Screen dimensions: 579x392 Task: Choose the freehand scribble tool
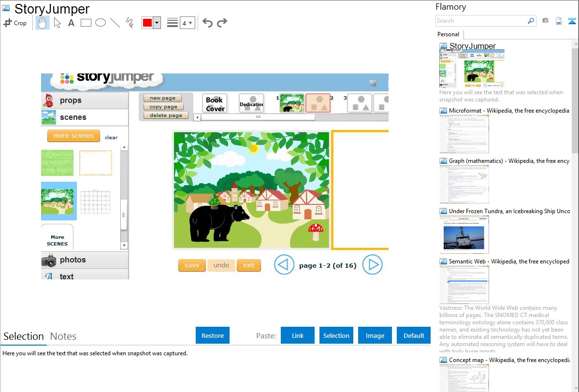coord(130,23)
